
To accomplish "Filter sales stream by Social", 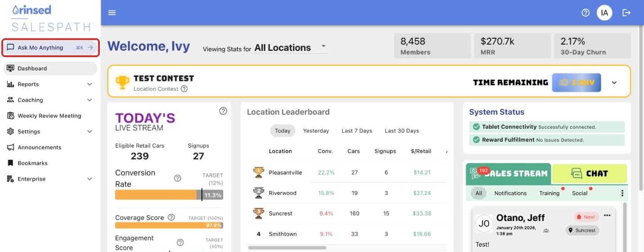I will [580, 193].
